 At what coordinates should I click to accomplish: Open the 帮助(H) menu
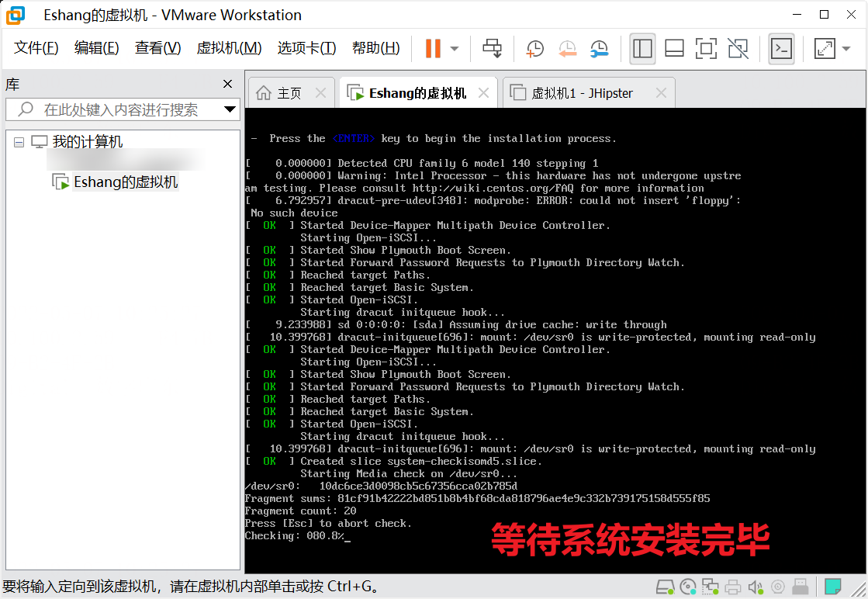(376, 48)
